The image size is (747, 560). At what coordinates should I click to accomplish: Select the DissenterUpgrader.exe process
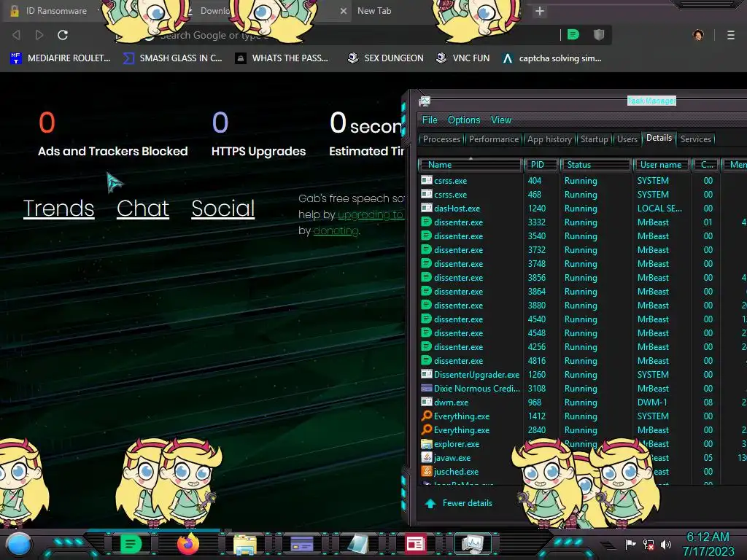coord(581,375)
